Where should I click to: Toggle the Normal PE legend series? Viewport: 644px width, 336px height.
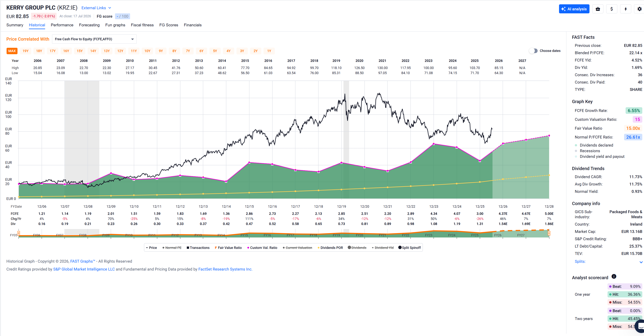(172, 248)
